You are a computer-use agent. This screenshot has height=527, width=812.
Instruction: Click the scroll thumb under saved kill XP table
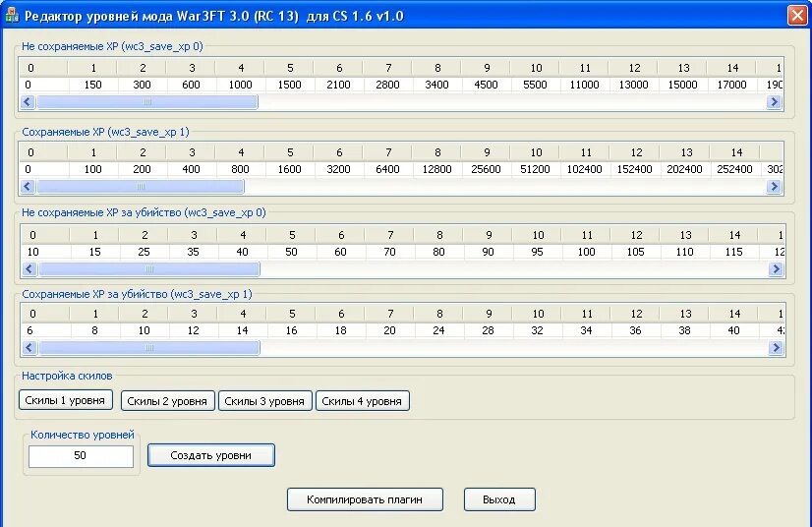[x=149, y=348]
